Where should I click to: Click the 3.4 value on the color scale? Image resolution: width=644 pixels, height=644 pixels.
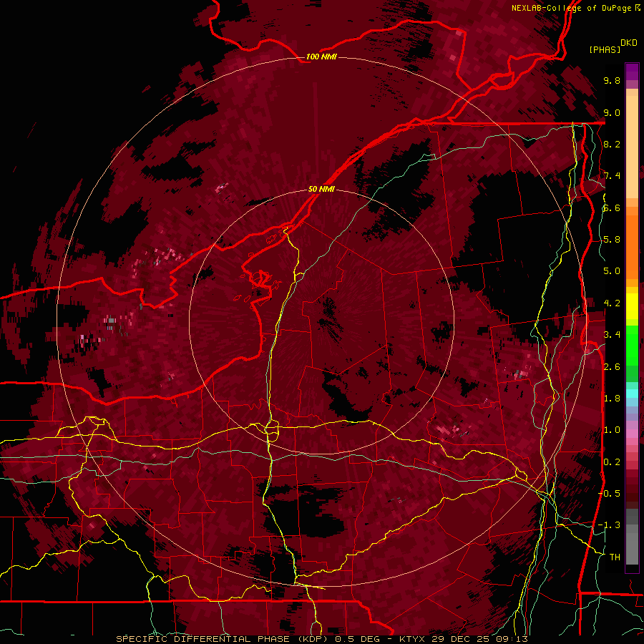pyautogui.click(x=612, y=335)
